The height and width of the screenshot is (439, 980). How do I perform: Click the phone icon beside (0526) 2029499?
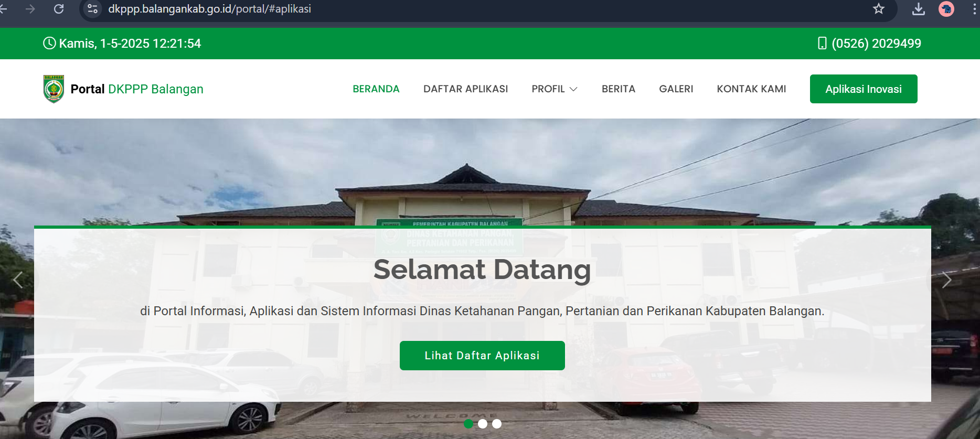coord(822,44)
